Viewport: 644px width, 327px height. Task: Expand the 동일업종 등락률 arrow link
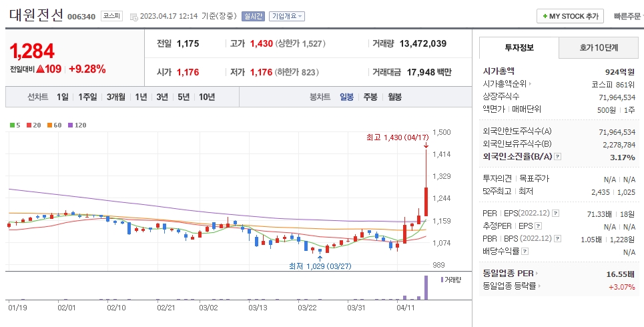540,286
